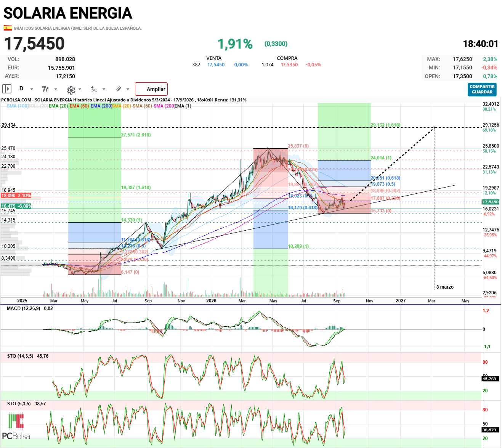Toggle the SMA (100) indicator label
This screenshot has width=502, height=448.
coord(18,106)
